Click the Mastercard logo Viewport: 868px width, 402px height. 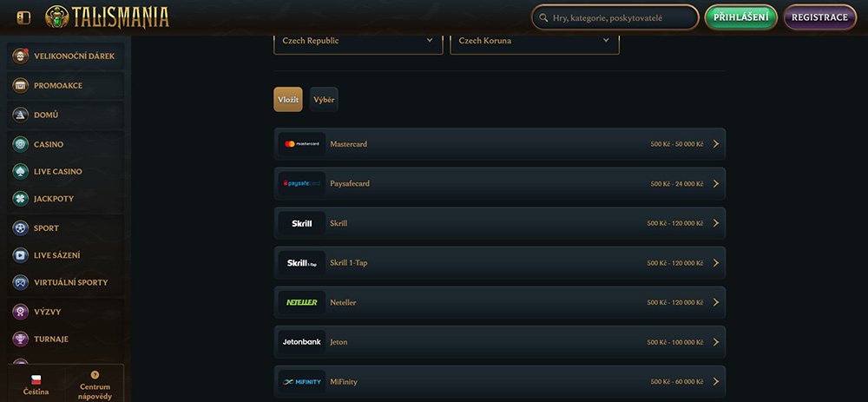[x=302, y=144]
